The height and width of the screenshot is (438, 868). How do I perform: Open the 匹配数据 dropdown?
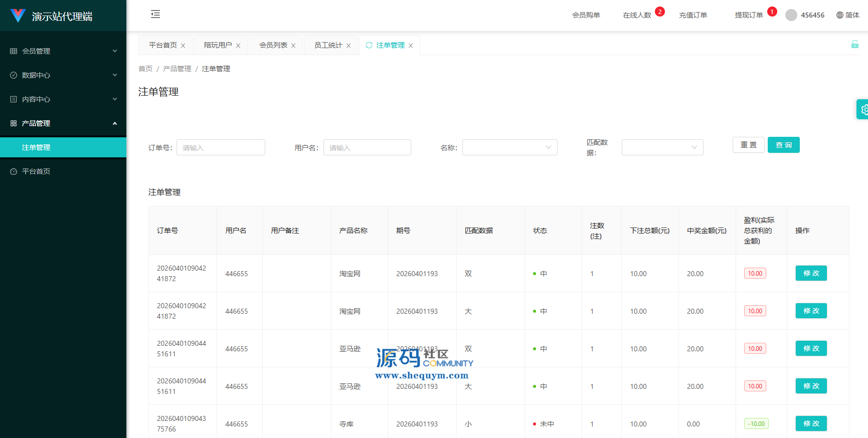click(x=662, y=147)
